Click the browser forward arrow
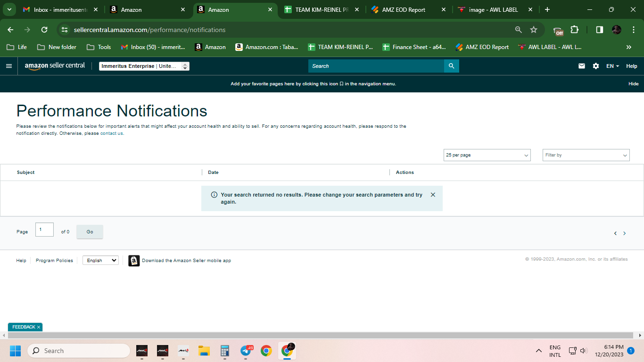 point(27,30)
